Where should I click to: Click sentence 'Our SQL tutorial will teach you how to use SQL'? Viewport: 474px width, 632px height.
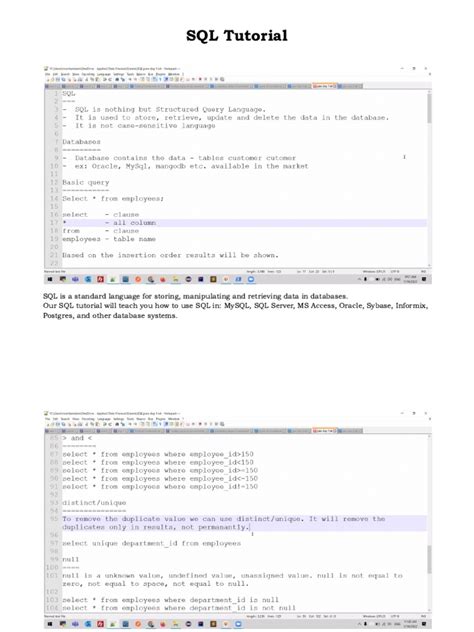235,306
